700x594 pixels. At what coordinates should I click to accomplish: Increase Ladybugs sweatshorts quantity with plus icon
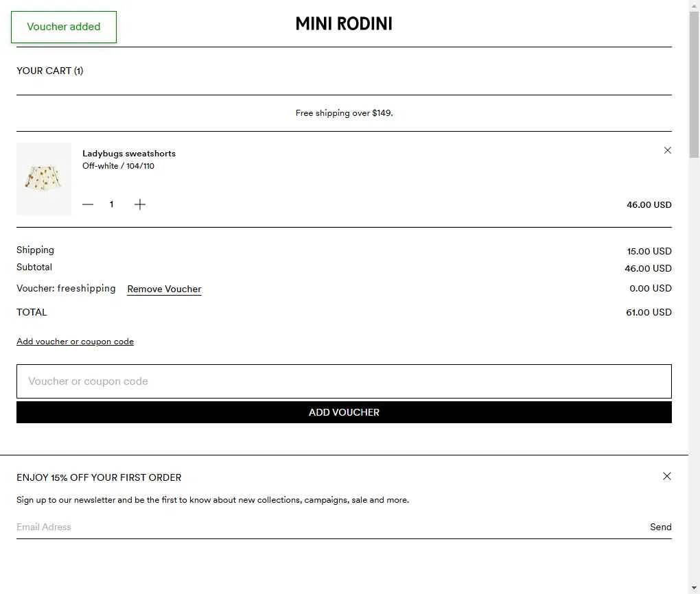click(140, 204)
